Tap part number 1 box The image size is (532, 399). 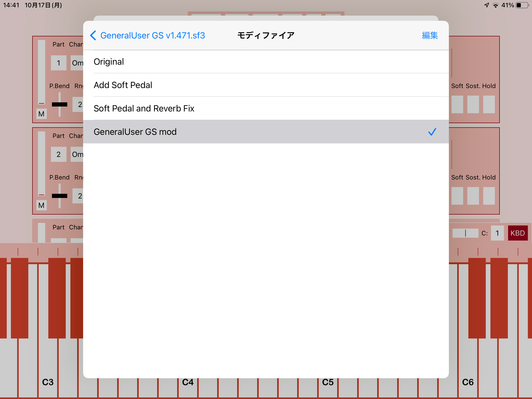59,63
